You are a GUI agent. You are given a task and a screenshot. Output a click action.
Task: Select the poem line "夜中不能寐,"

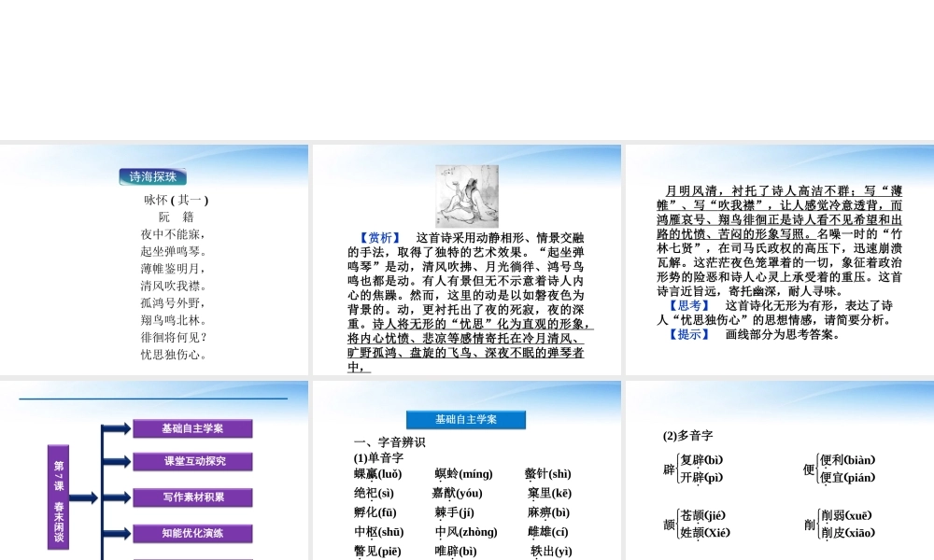(x=174, y=234)
